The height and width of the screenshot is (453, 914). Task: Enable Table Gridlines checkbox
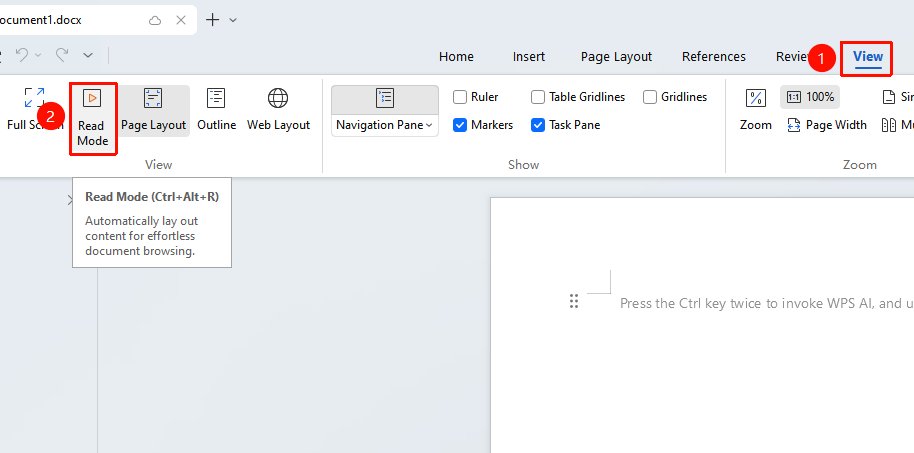537,97
